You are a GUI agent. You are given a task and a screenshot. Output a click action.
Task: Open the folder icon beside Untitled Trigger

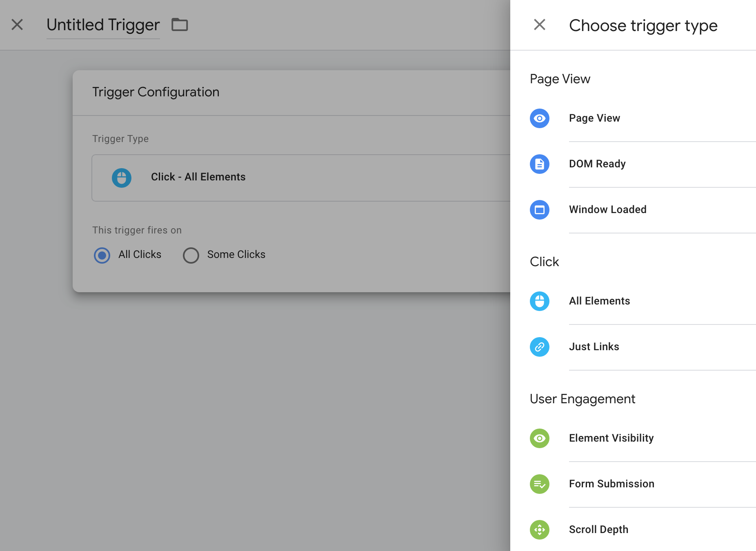tap(180, 24)
